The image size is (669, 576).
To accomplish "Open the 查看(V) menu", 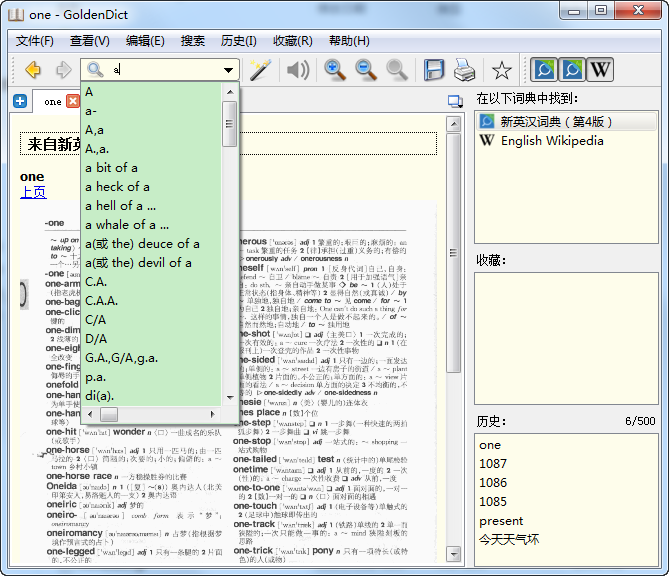I will 90,41.
